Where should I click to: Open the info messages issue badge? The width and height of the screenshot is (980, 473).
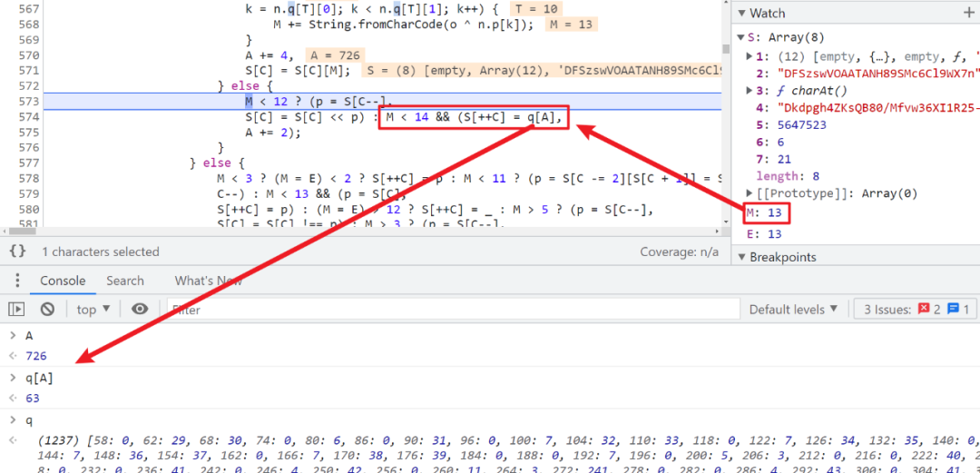(x=959, y=309)
